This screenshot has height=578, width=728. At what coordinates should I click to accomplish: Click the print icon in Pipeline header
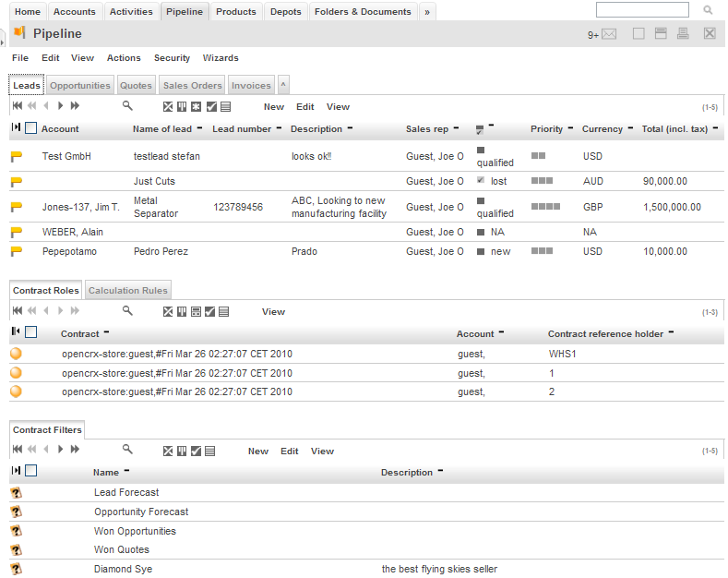[683, 33]
